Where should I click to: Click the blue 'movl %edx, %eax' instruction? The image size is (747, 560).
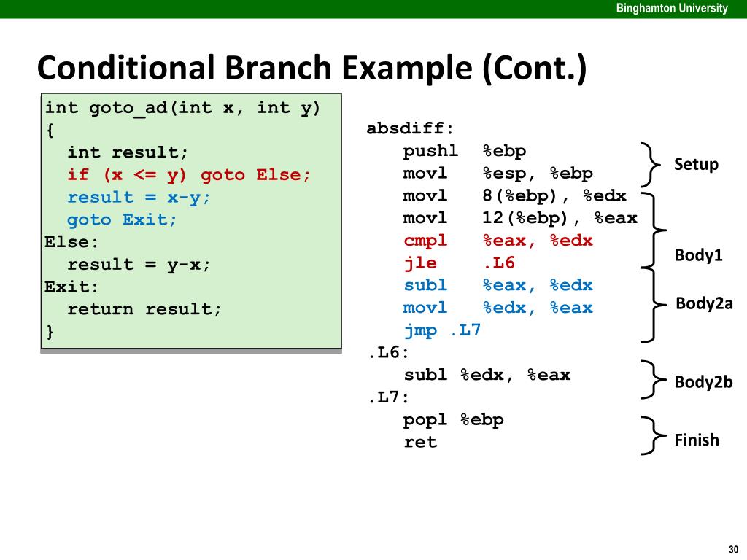click(498, 308)
